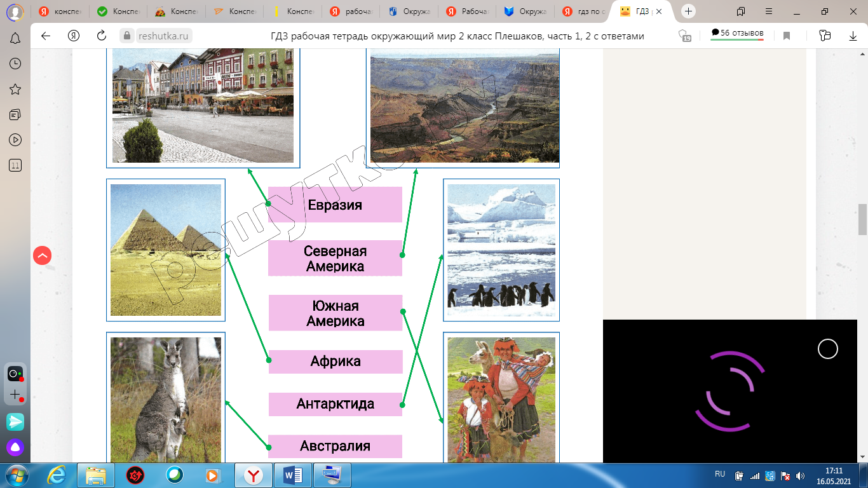This screenshot has width=868, height=488.
Task: Open the red gear app in taskbar
Action: 135,475
